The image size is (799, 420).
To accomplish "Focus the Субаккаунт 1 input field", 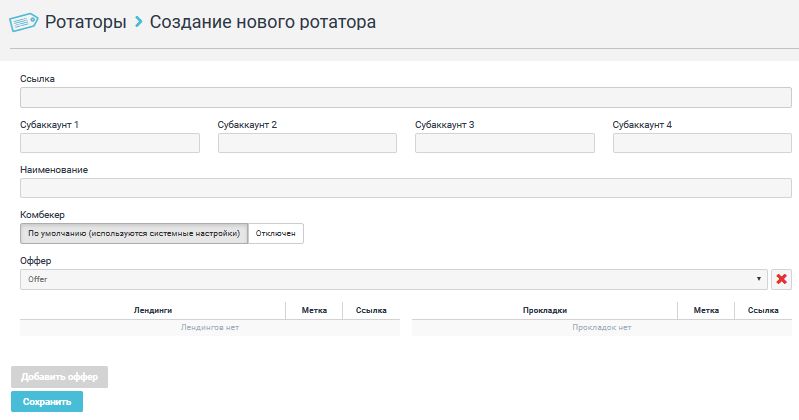I will click(x=110, y=143).
